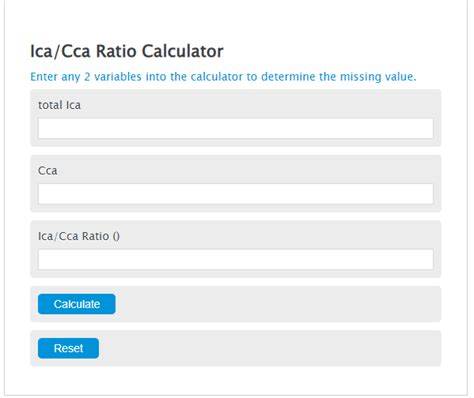Click the total Ica input field
Screen dimensions: 474x398
tap(236, 128)
